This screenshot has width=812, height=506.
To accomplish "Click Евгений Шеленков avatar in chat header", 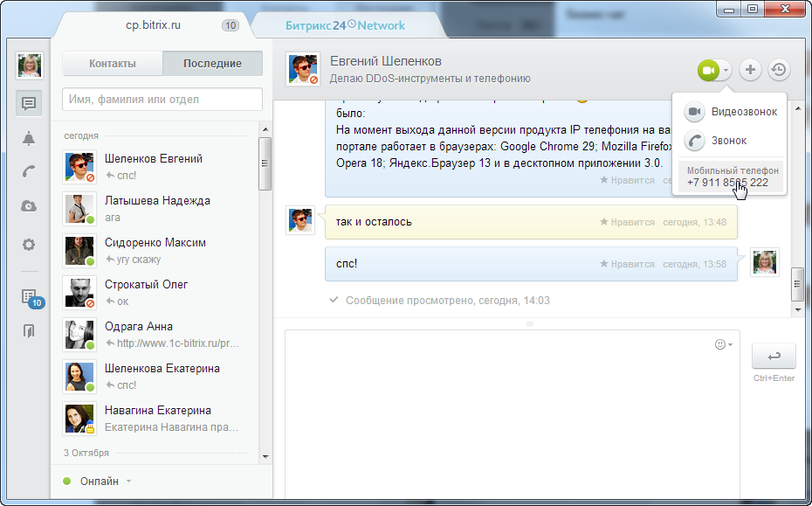I will (x=302, y=69).
